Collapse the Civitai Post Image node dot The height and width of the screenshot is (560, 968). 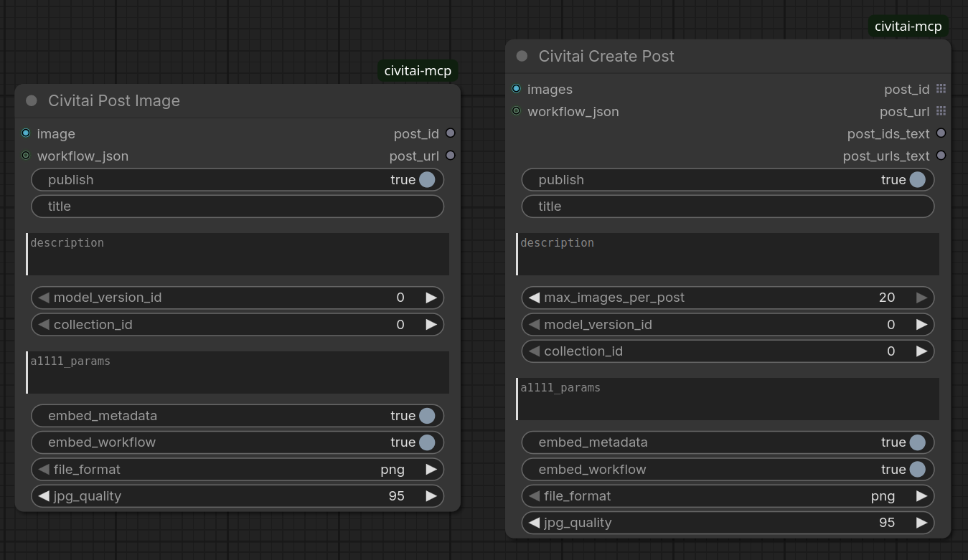(32, 101)
